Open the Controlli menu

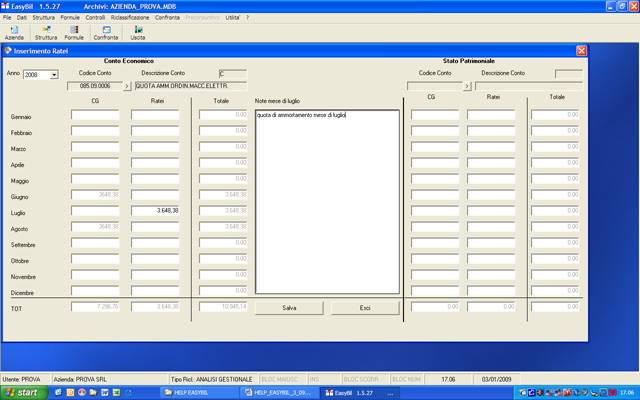point(95,18)
